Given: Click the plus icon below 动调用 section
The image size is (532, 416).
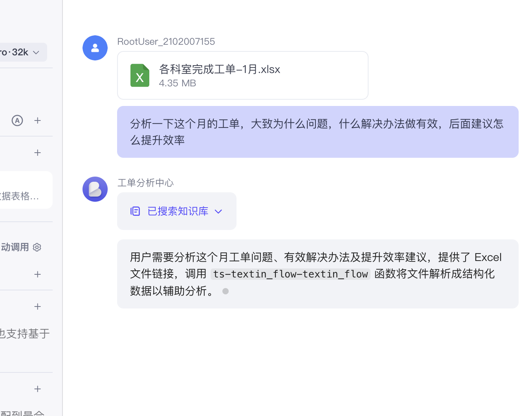Looking at the screenshot, I should 38,274.
